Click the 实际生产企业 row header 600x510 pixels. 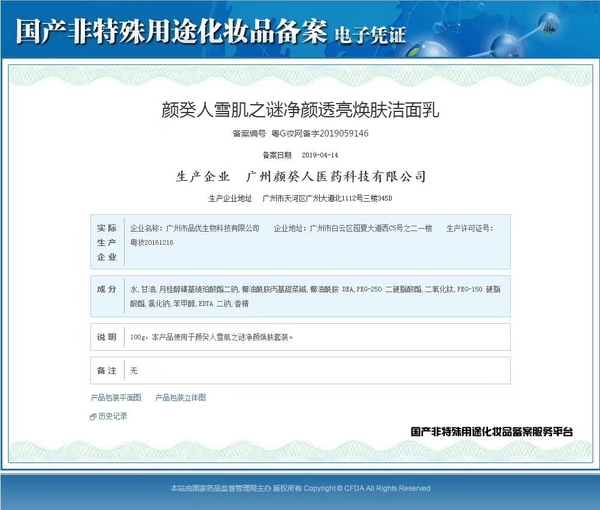(x=107, y=242)
